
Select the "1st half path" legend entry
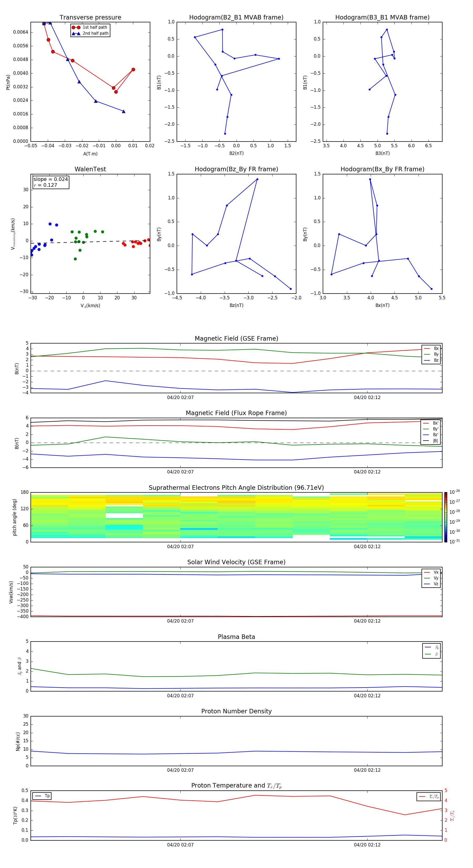(x=90, y=27)
